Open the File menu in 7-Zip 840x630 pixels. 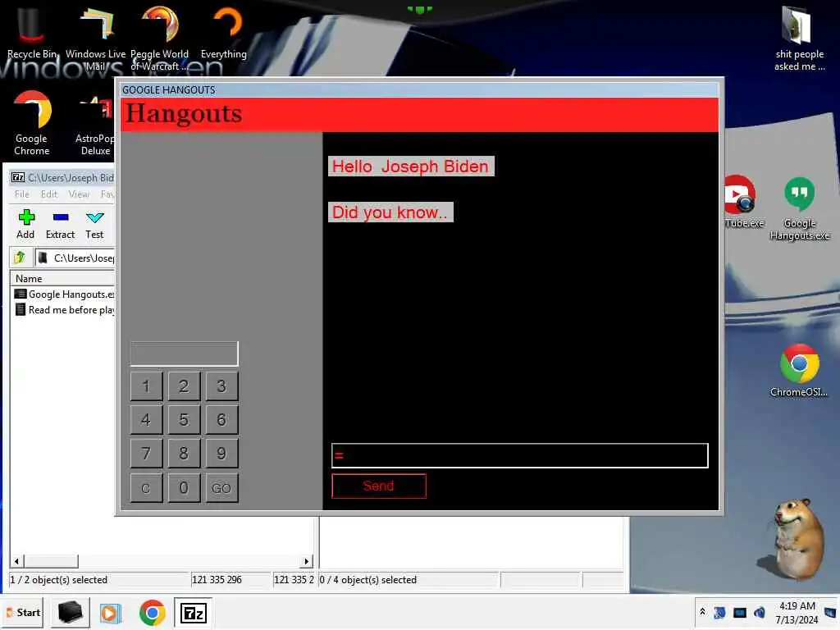(x=22, y=194)
